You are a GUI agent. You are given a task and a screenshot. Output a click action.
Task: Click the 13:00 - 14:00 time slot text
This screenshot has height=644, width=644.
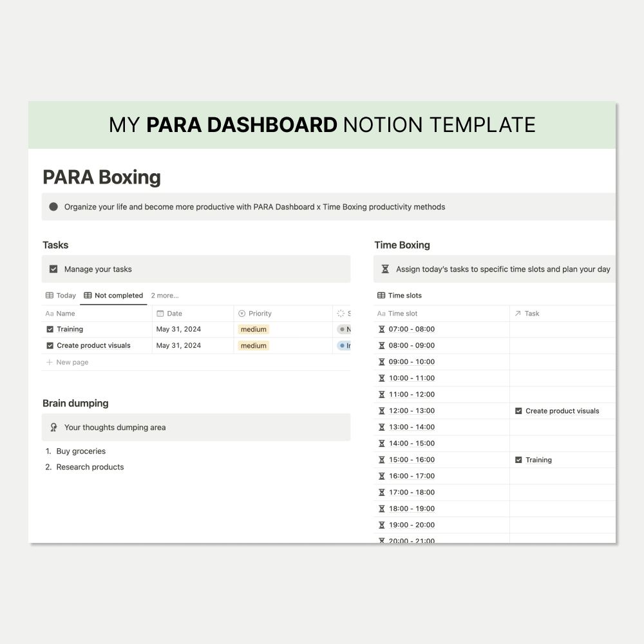[412, 427]
